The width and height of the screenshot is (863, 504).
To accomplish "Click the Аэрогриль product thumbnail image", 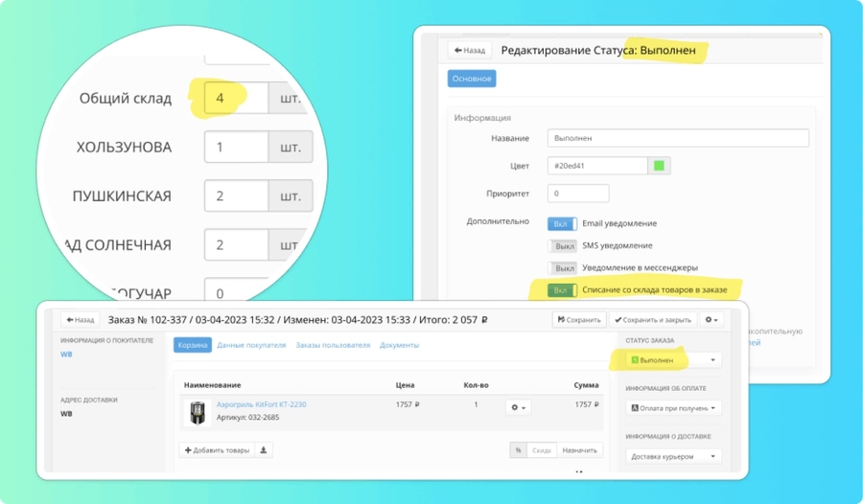I will pos(198,411).
